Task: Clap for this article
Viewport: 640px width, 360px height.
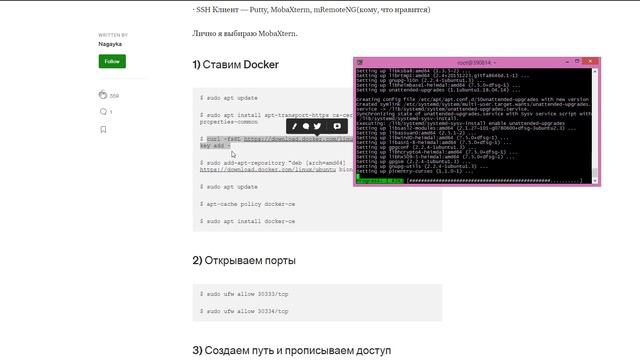Action: [103, 95]
